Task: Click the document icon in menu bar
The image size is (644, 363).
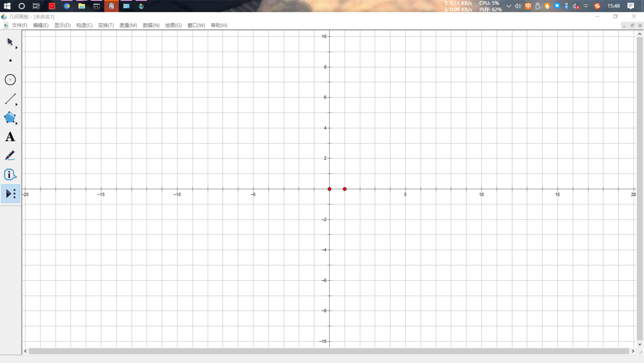Action: (5, 25)
